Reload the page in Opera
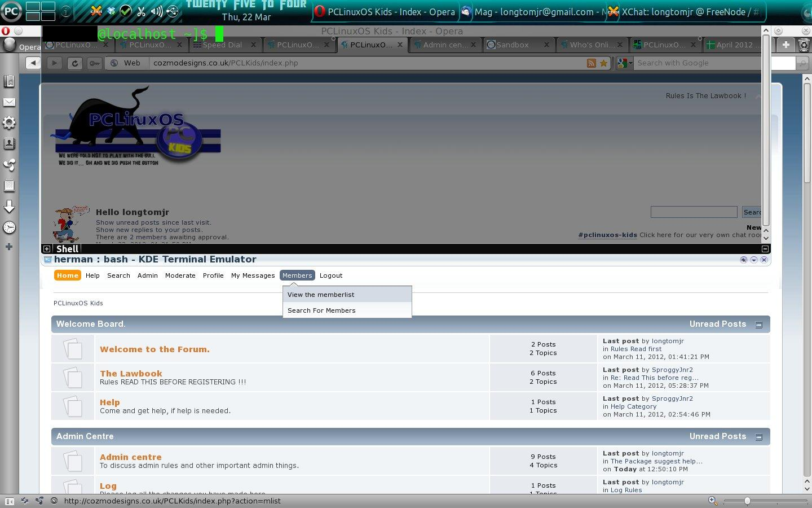Image resolution: width=812 pixels, height=508 pixels. tap(74, 63)
